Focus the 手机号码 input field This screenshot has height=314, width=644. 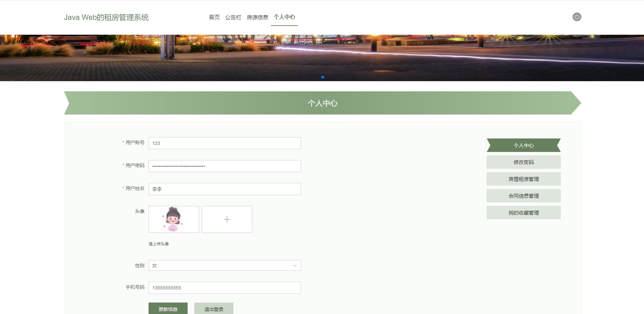(225, 288)
